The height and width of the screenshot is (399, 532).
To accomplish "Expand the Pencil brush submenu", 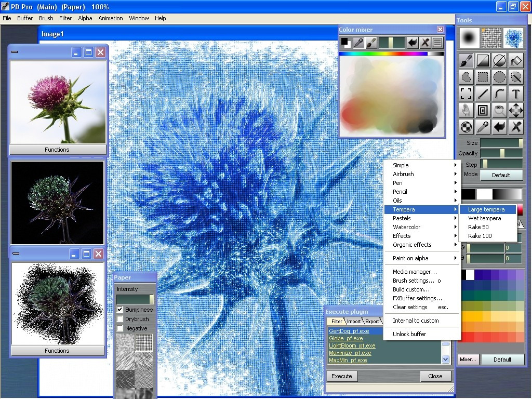I will click(x=422, y=192).
